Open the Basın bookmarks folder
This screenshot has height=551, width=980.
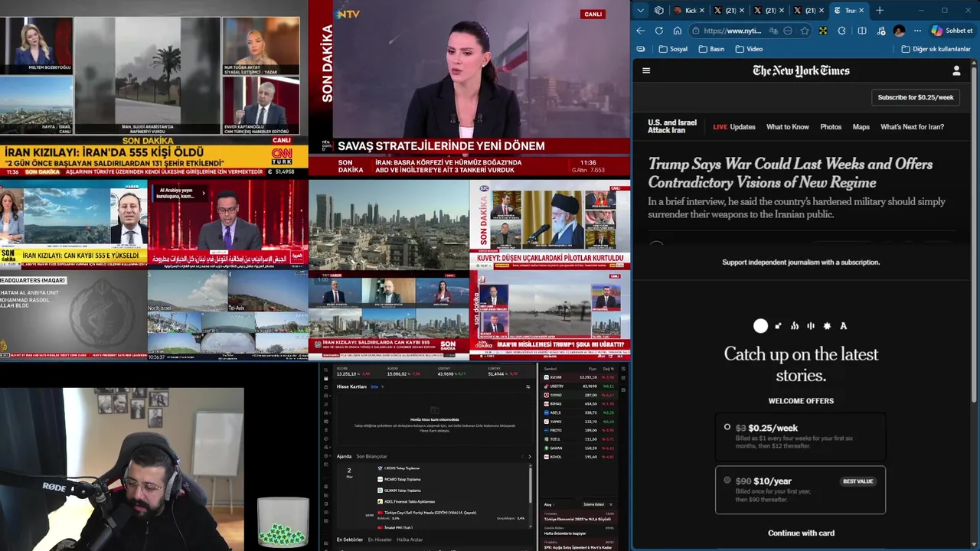[x=711, y=49]
